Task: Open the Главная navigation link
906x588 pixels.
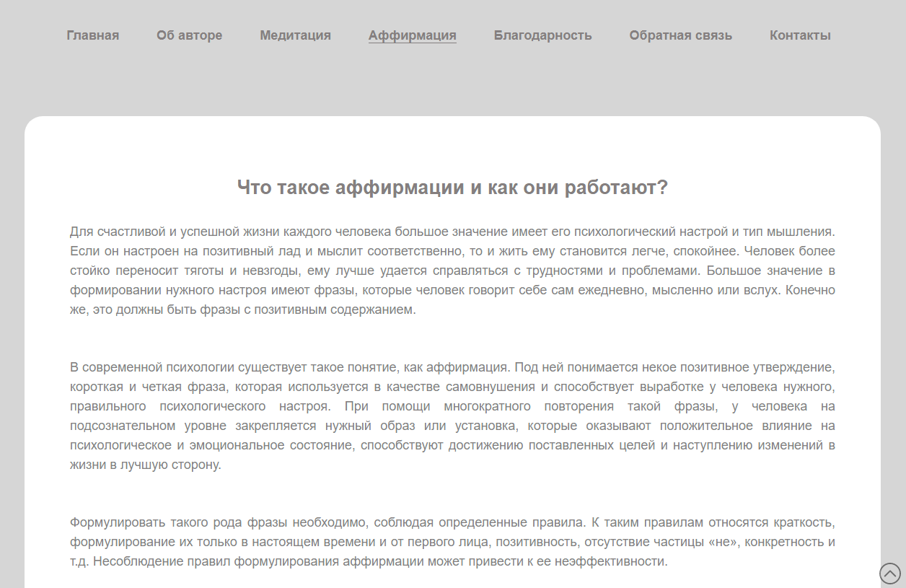Action: [93, 35]
